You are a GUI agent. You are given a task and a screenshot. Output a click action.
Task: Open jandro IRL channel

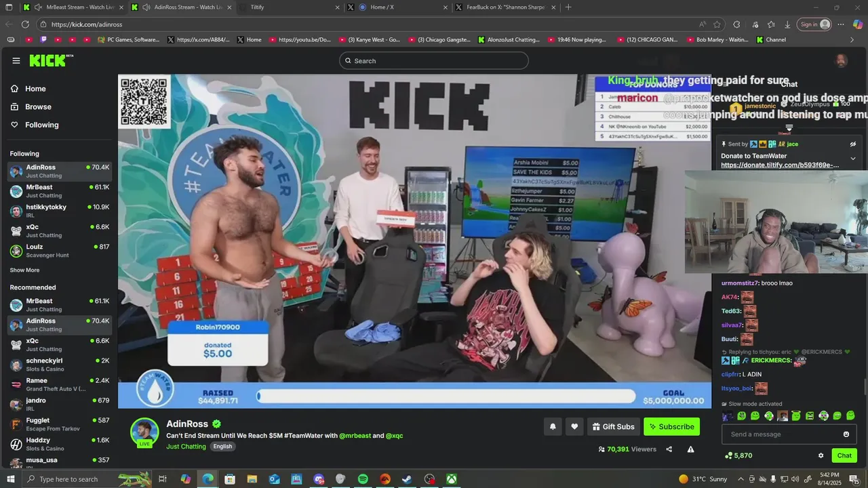pyautogui.click(x=60, y=405)
